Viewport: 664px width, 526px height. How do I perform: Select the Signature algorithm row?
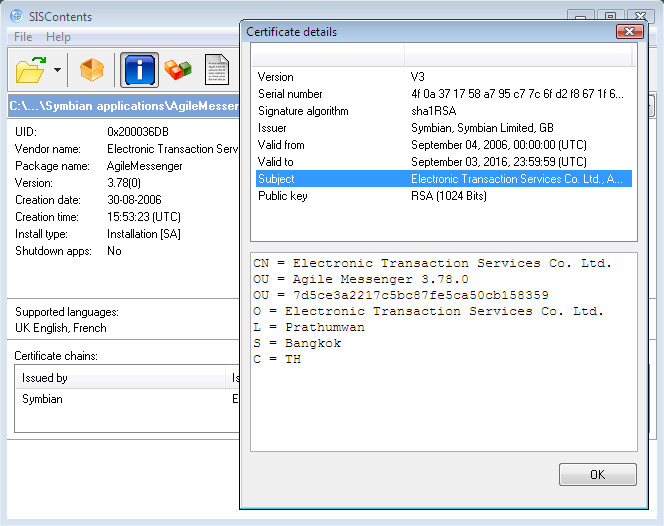click(x=444, y=111)
